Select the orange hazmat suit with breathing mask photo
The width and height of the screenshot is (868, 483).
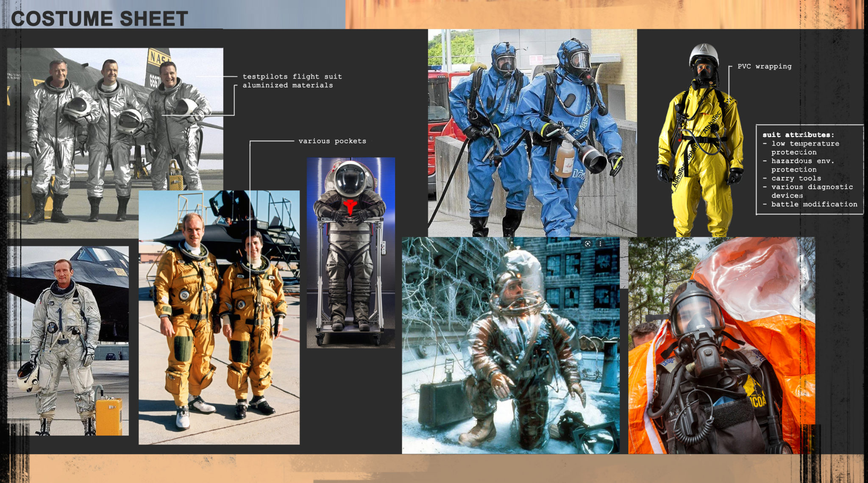tap(721, 346)
